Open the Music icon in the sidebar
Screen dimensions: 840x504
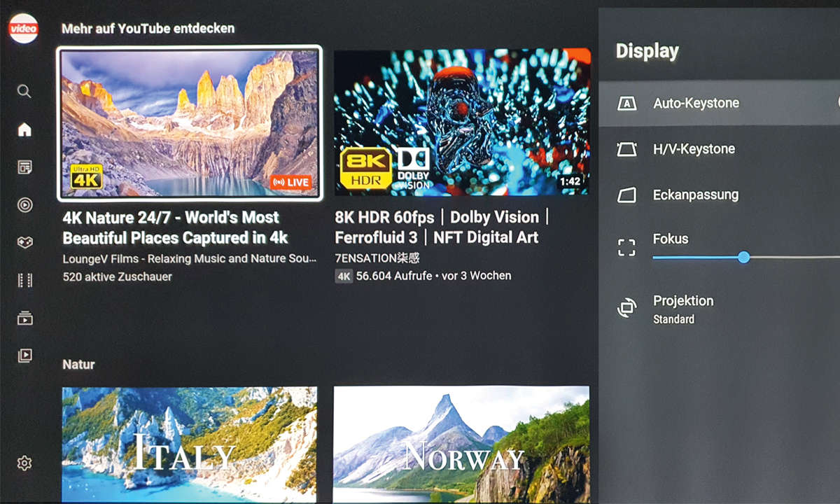[24, 204]
